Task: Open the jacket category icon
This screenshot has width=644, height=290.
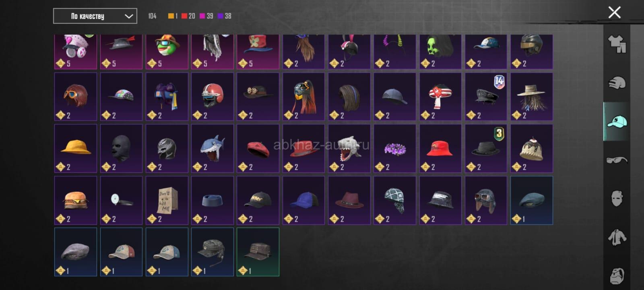Action: (x=617, y=237)
